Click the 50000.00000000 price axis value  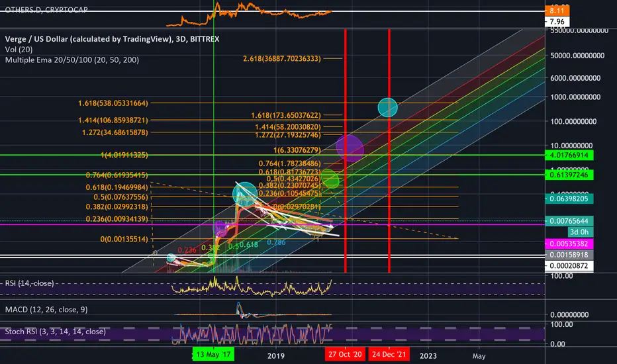577,56
